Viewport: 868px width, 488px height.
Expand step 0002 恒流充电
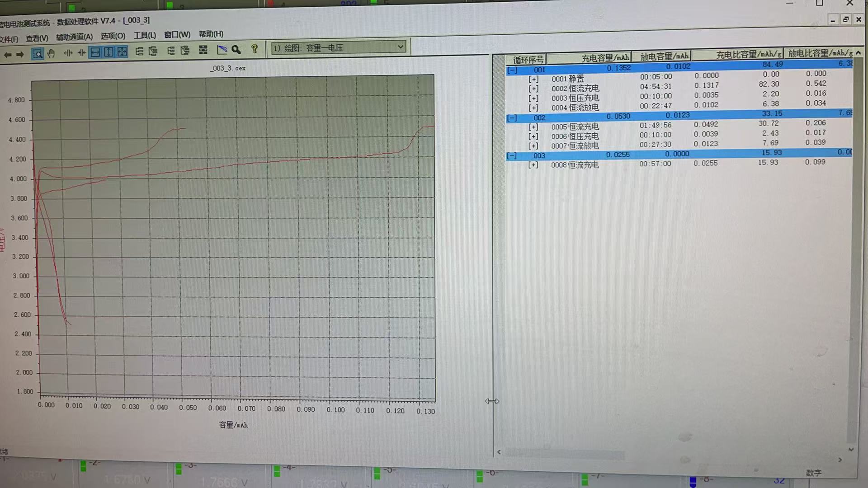(x=533, y=89)
